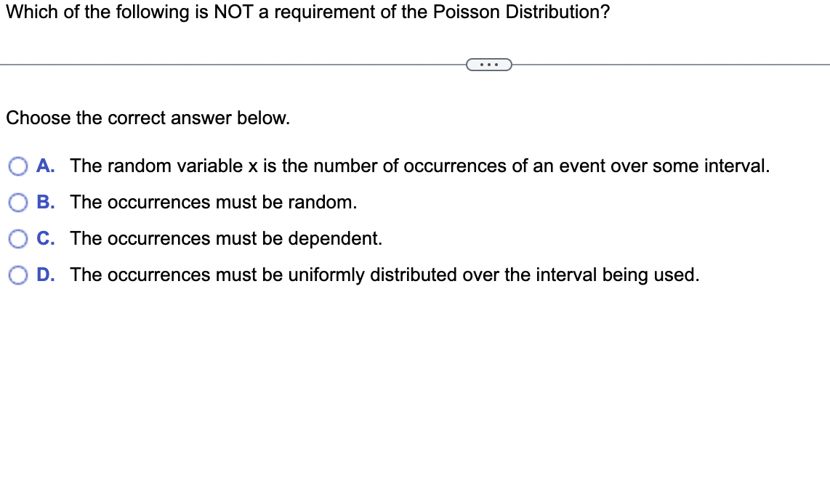Image resolution: width=830 pixels, height=504 pixels.
Task: Select radio button for answer choice D
Action: click(x=17, y=275)
